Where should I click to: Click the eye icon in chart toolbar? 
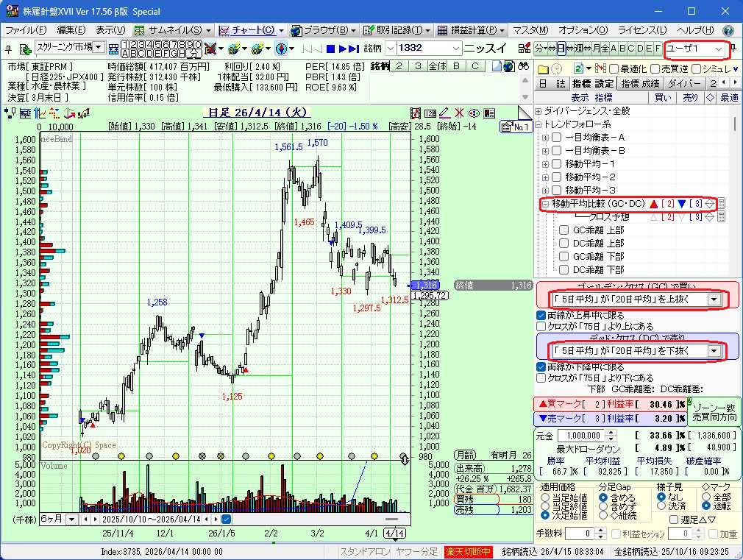[x=474, y=113]
